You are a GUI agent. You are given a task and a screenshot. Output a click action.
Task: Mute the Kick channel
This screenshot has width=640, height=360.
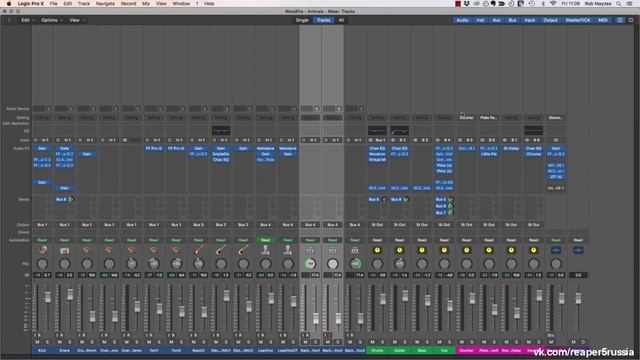tap(38, 342)
